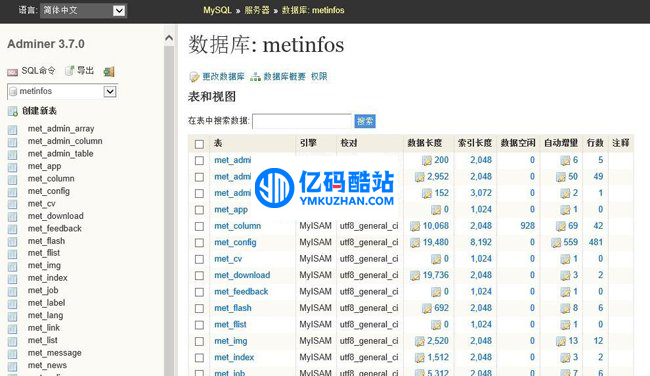Check the met_download row checkbox
The image size is (650, 376).
(x=199, y=276)
